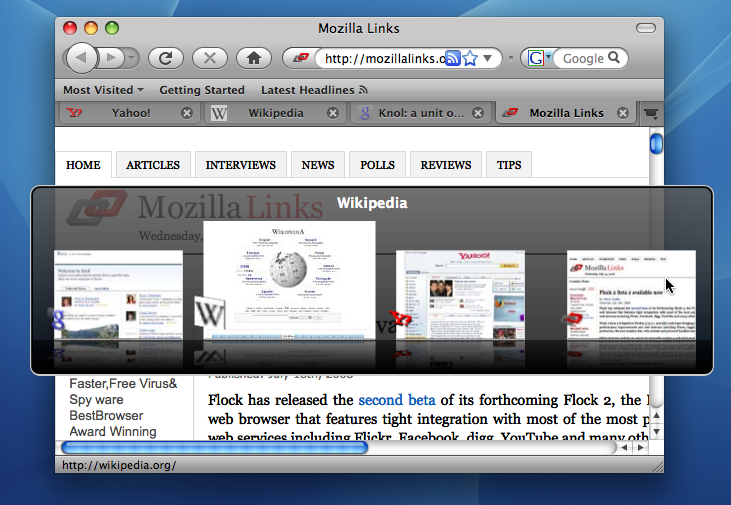Run search with the magnifying glass icon
This screenshot has width=731, height=505.
(x=614, y=57)
